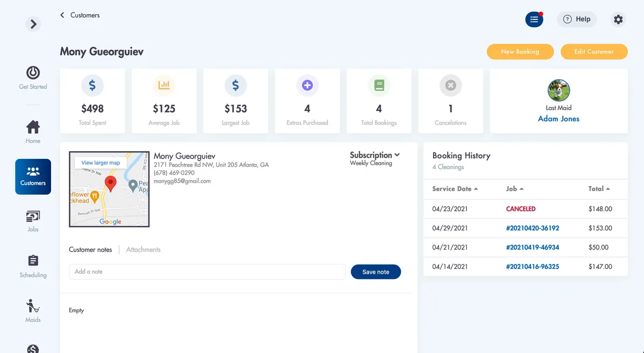Click the New Booking button
The height and width of the screenshot is (353, 644).
coord(519,52)
